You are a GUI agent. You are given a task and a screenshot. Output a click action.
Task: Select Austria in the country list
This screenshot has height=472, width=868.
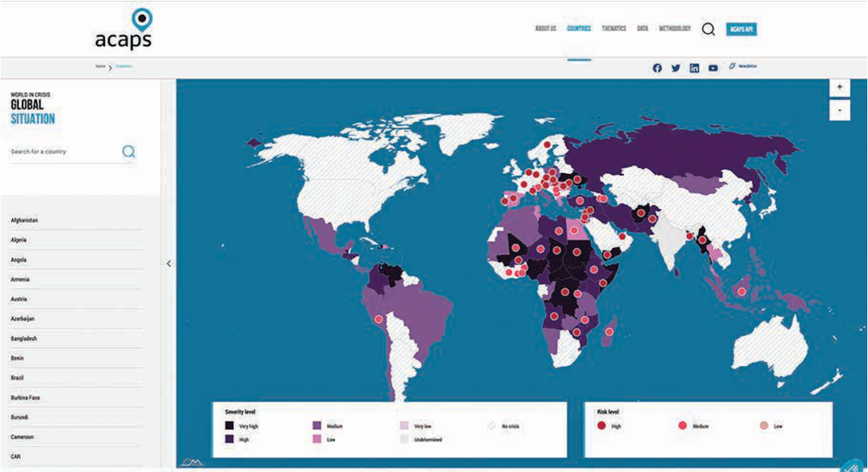click(x=76, y=299)
